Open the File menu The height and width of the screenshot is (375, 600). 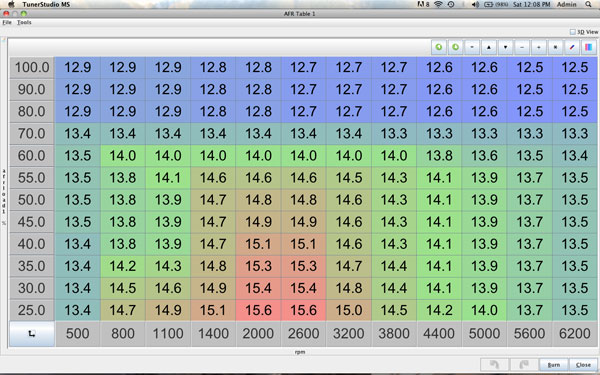coord(7,22)
